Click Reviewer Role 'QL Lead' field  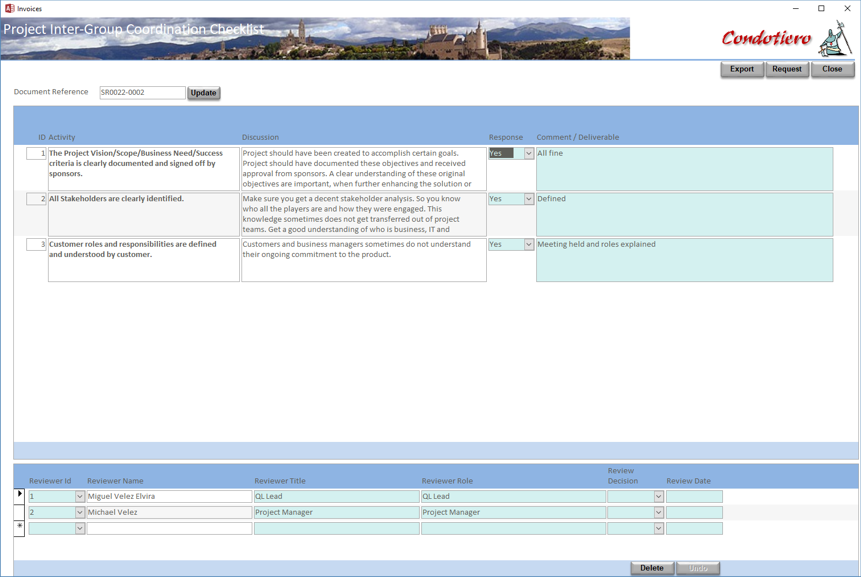513,496
